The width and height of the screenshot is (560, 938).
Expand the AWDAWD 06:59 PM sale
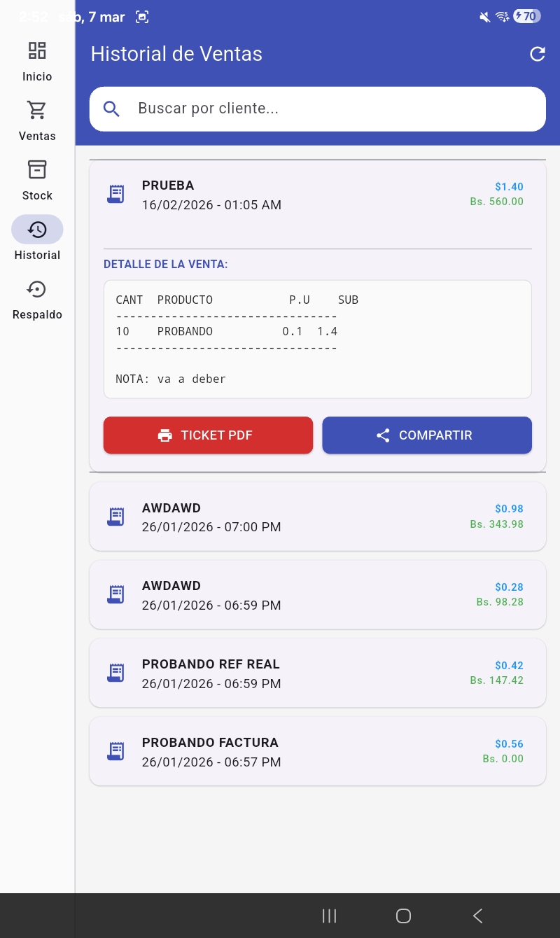tap(317, 595)
